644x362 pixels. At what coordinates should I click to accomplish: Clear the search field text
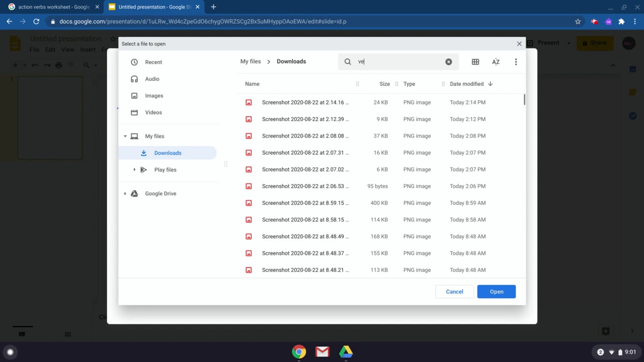(449, 62)
